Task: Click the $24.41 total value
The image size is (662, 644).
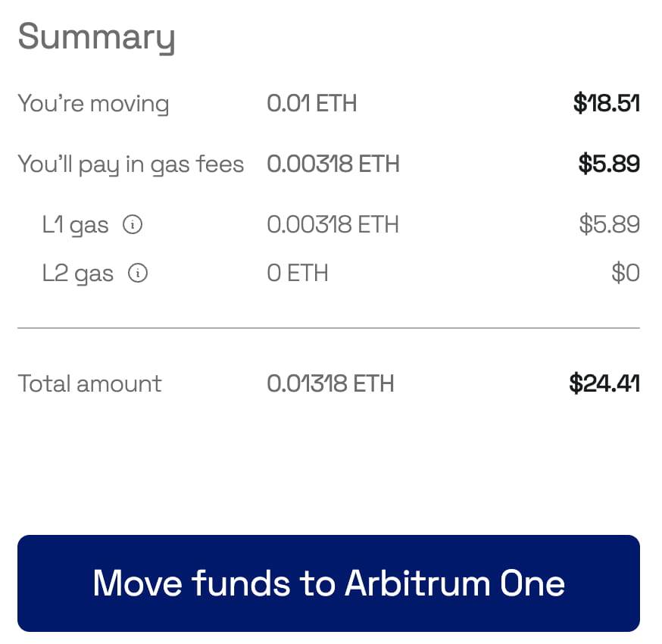Action: [604, 383]
